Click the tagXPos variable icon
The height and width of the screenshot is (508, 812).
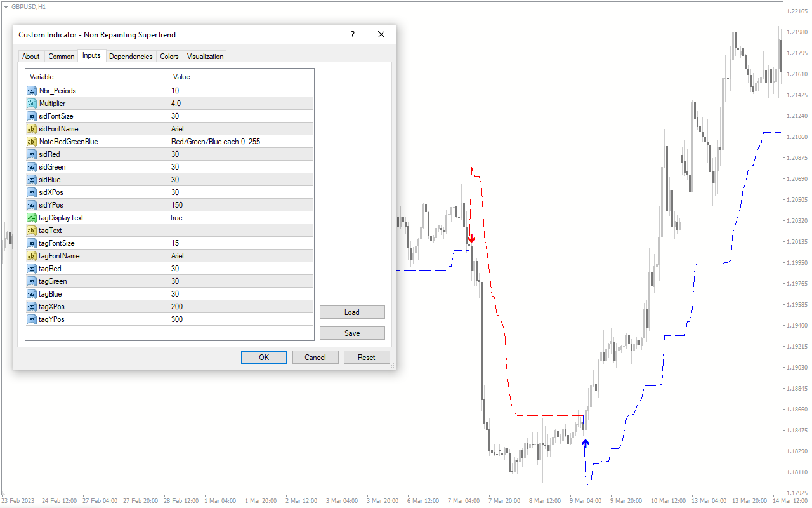(31, 307)
